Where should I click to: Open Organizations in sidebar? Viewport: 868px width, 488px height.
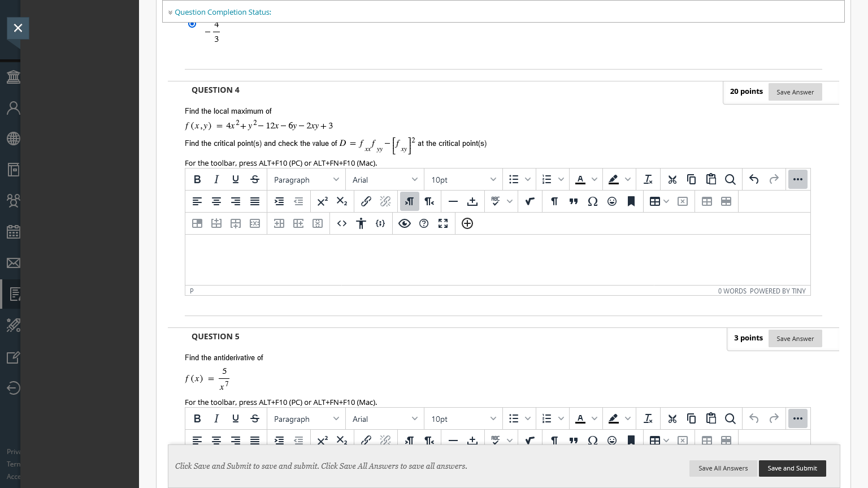point(13,201)
